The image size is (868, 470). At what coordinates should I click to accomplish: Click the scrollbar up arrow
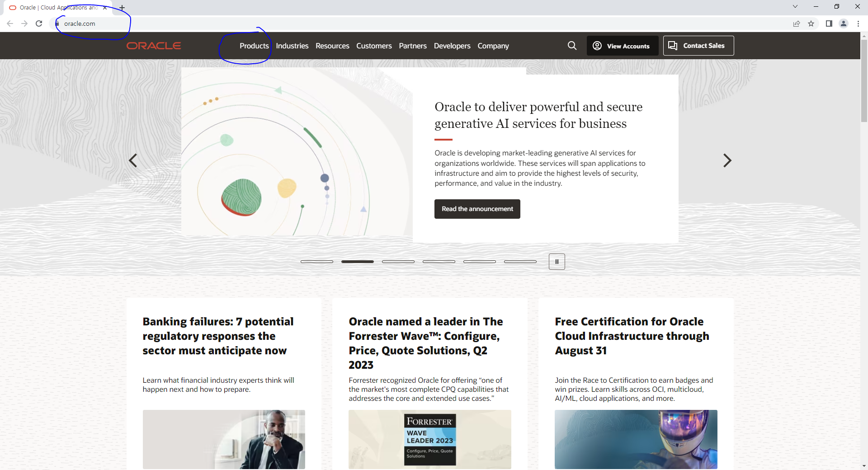point(864,36)
